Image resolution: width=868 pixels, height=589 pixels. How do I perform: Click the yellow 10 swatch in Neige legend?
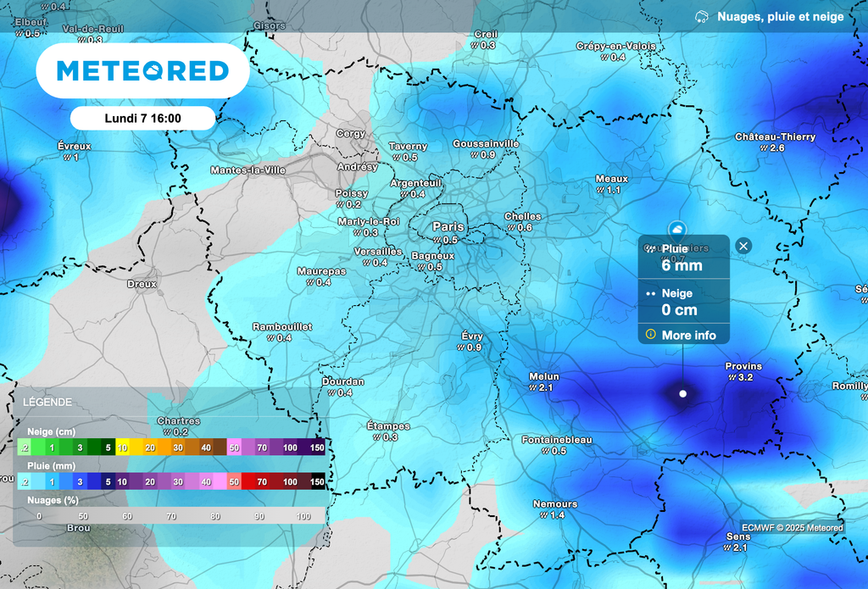pos(123,447)
